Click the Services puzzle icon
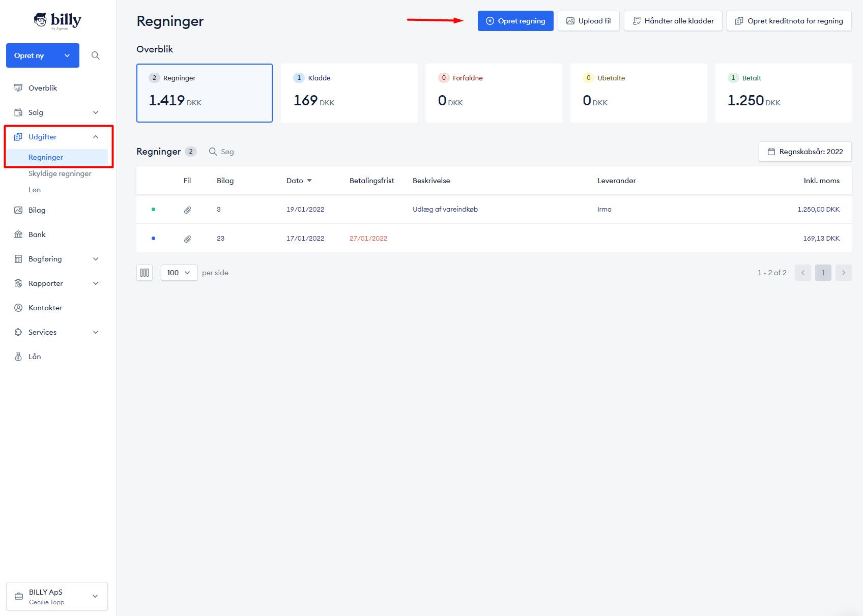 click(18, 332)
